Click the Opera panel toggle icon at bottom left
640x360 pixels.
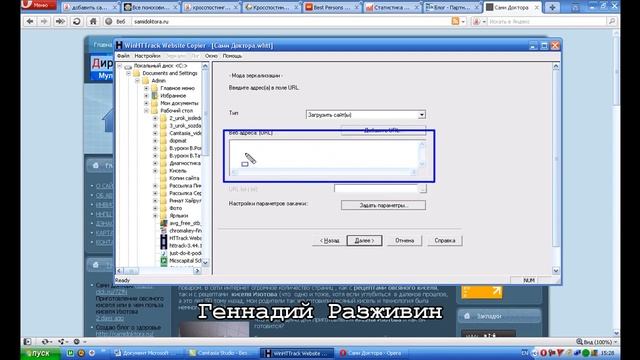(27, 342)
